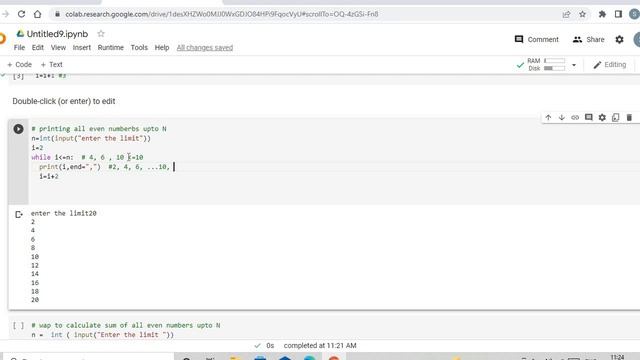Click the browser address bar URL
Image resolution: width=640 pixels, height=360 pixels.
click(222, 14)
